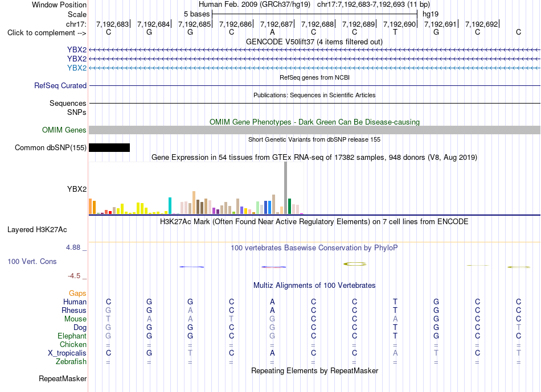Click position label 7,192,687
This screenshot has width=541, height=392.
276,24
